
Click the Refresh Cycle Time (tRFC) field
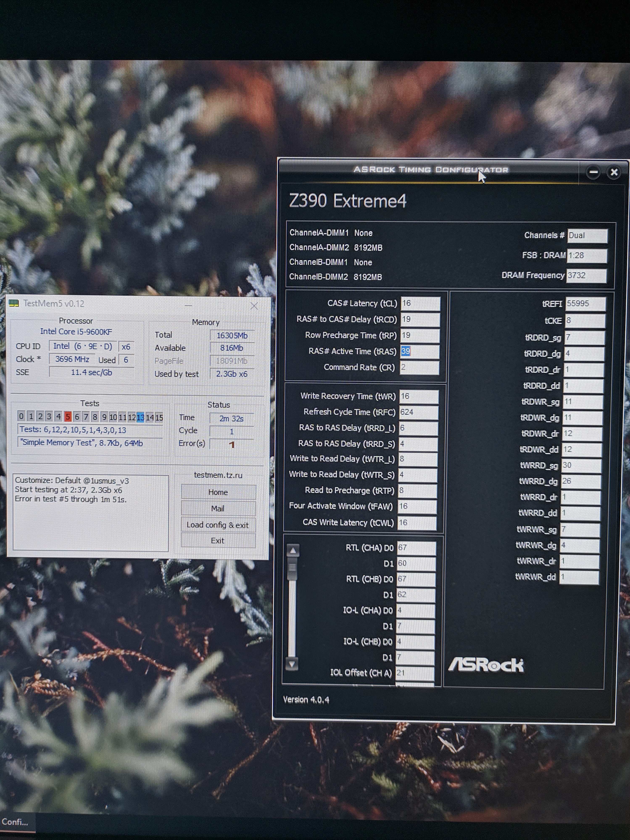[x=418, y=412]
